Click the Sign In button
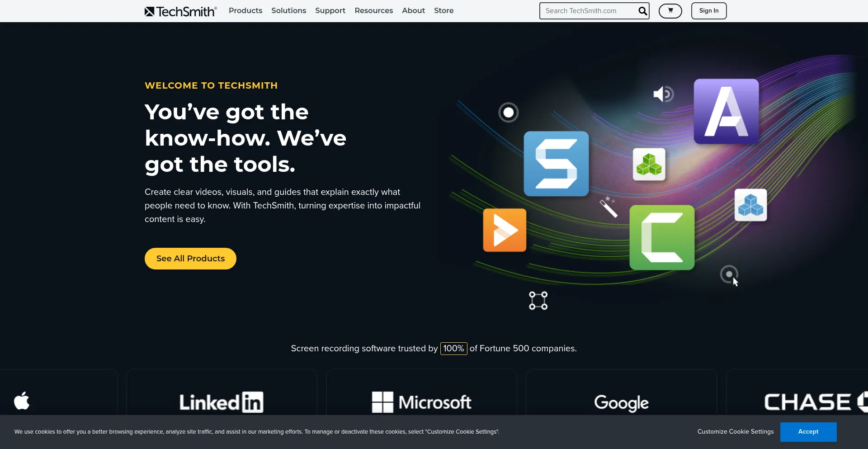This screenshot has width=868, height=449. [x=708, y=11]
